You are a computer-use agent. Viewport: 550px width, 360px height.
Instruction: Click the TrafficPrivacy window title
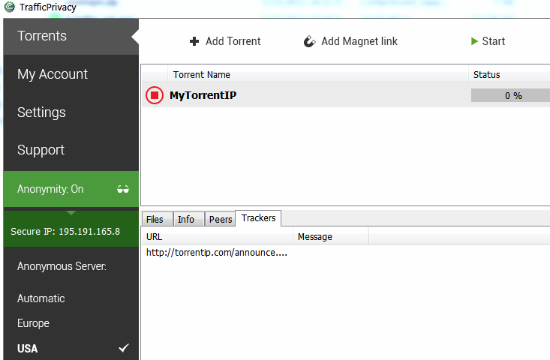48,7
